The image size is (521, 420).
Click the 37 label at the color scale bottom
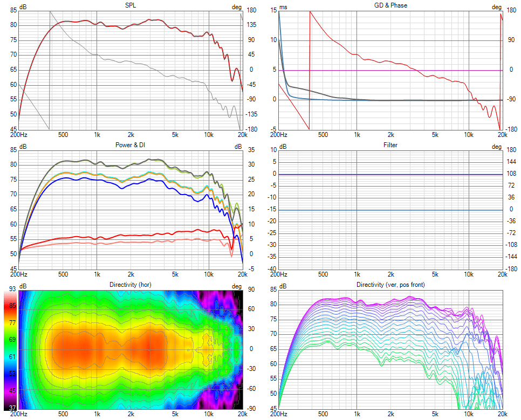[x=12, y=408]
